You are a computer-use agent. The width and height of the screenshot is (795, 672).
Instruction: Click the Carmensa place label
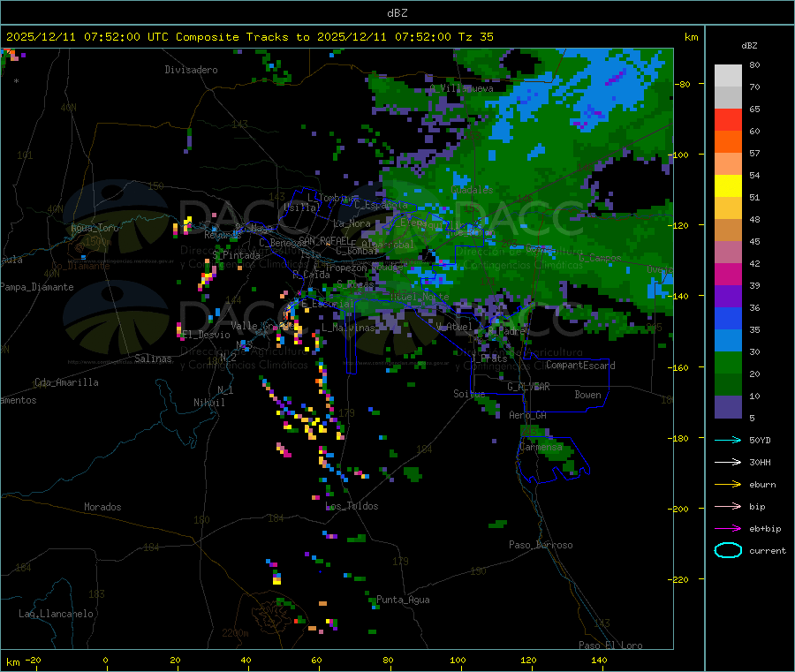coord(541,447)
